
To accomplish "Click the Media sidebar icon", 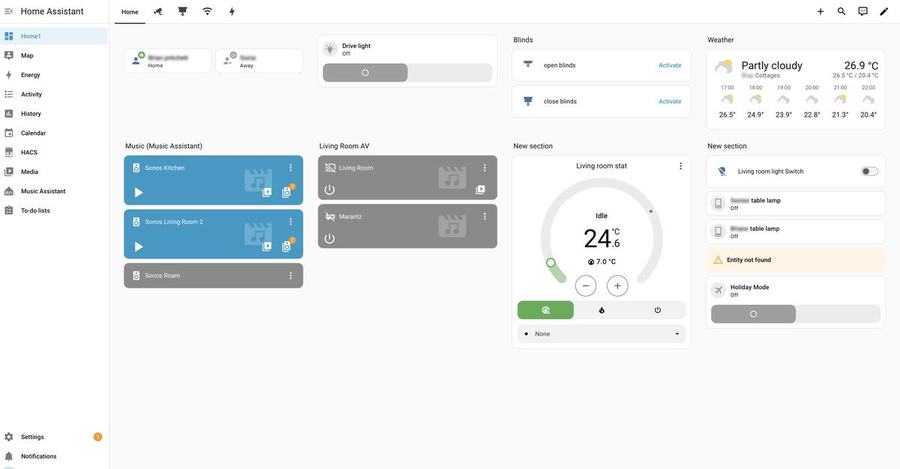I will 9,172.
